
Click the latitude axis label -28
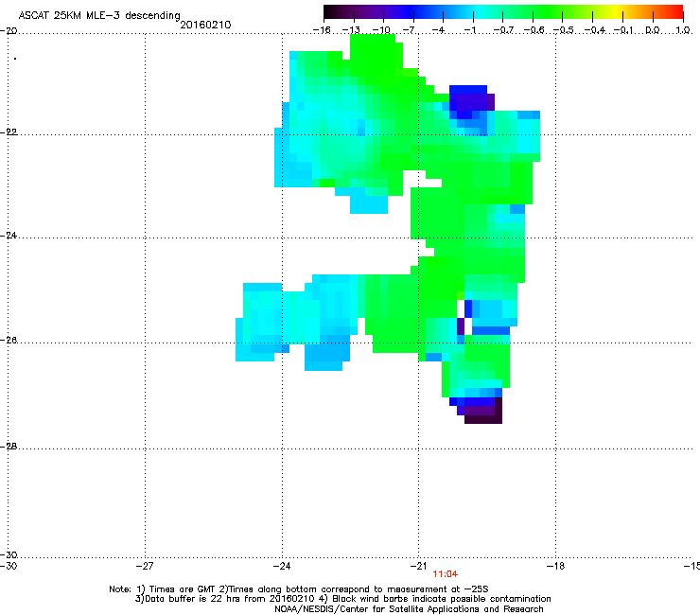point(9,447)
